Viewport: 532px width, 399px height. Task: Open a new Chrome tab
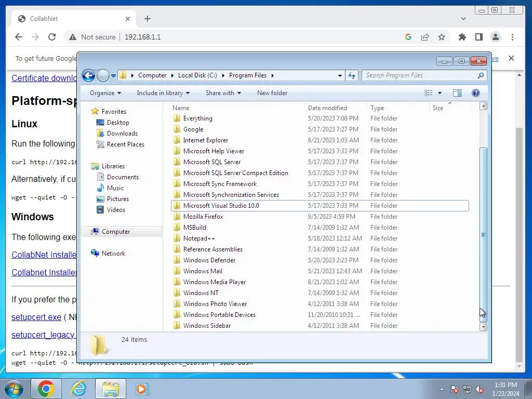(147, 19)
